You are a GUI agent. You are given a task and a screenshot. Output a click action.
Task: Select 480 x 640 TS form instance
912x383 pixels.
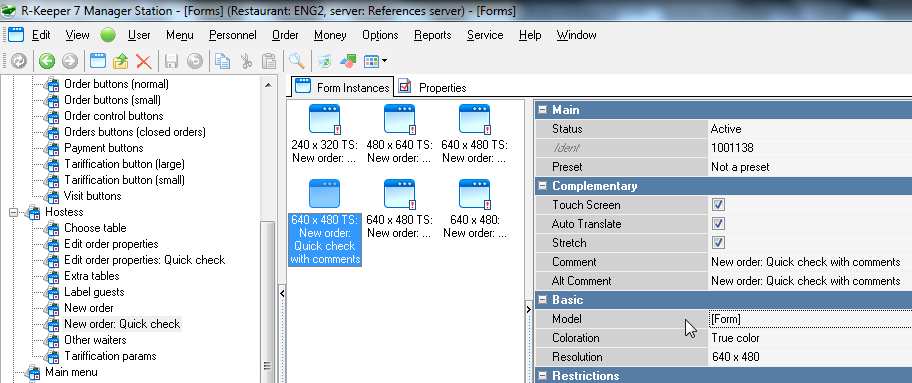[x=399, y=134]
